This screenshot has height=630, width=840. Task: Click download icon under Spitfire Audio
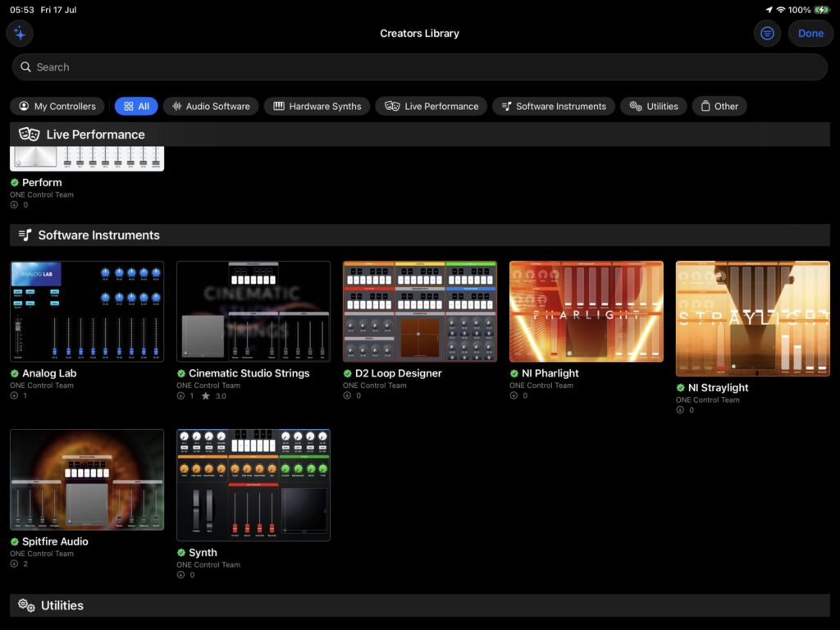pos(15,564)
